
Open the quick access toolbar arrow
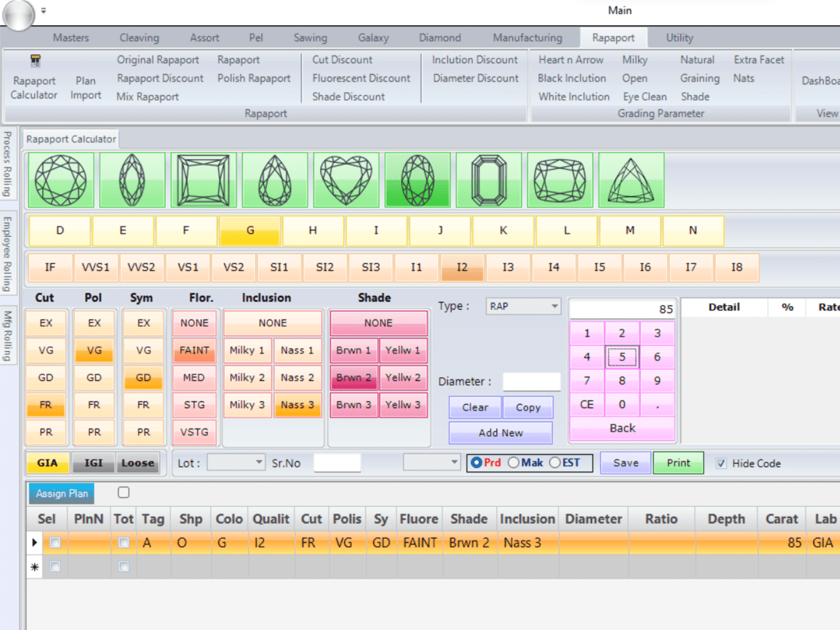(44, 10)
